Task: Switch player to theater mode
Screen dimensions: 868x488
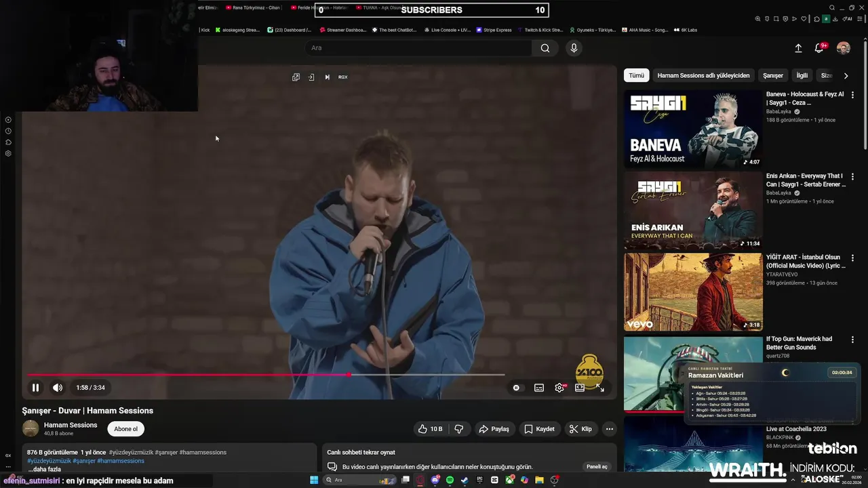Action: (580, 388)
